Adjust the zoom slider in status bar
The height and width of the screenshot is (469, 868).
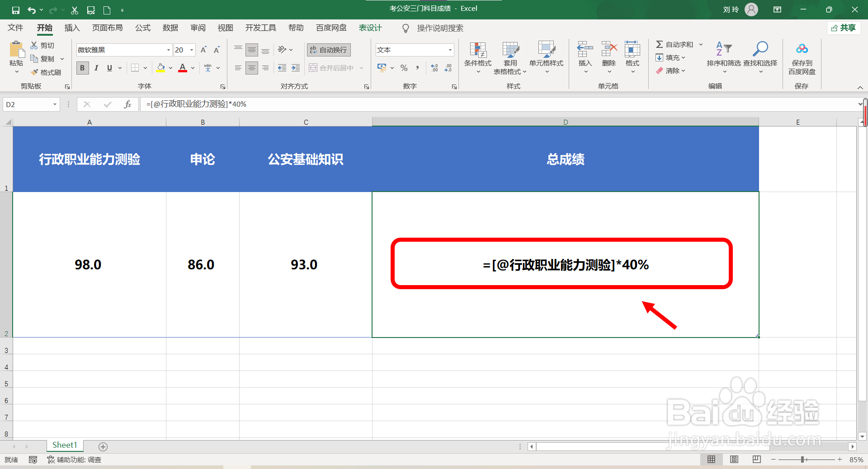pyautogui.click(x=803, y=460)
